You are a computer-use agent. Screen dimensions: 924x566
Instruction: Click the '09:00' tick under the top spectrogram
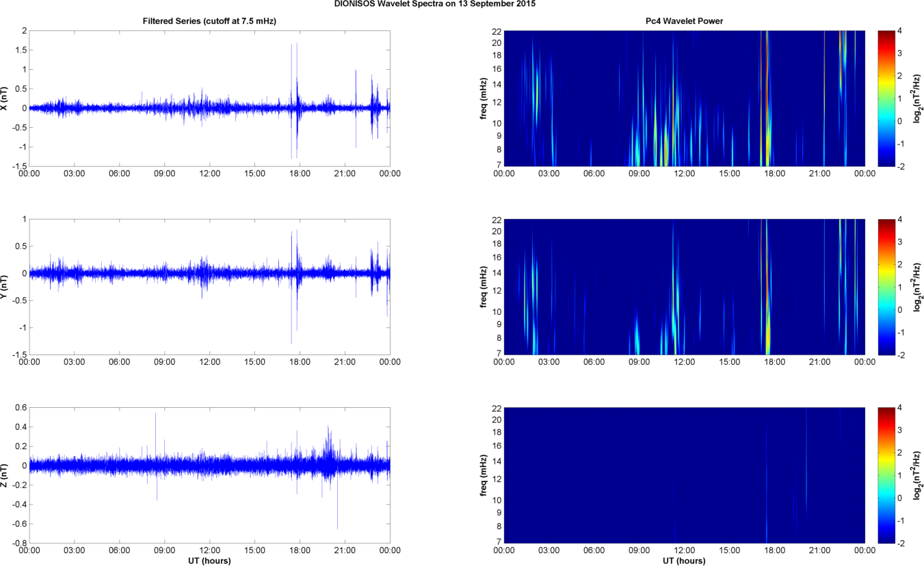(x=639, y=173)
